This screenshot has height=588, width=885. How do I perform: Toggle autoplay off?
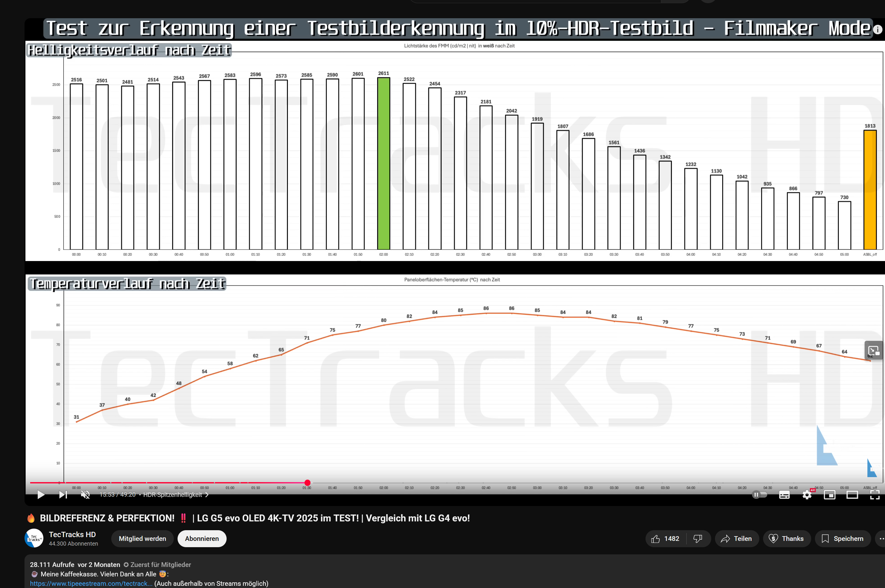tap(759, 495)
